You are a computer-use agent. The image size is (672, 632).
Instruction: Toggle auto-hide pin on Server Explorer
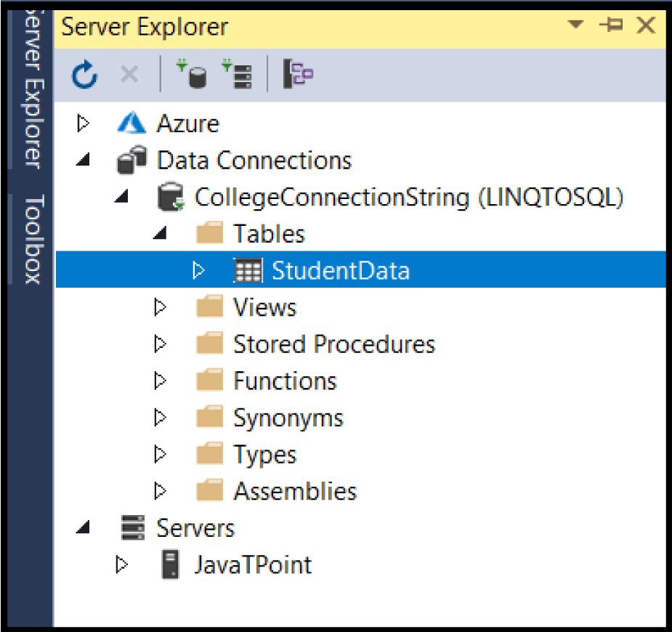tap(610, 26)
